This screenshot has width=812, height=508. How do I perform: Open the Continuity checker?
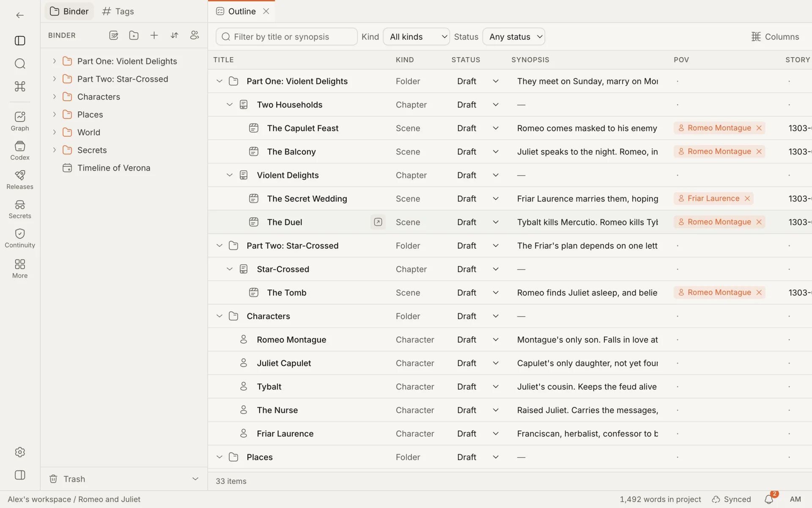coord(20,238)
